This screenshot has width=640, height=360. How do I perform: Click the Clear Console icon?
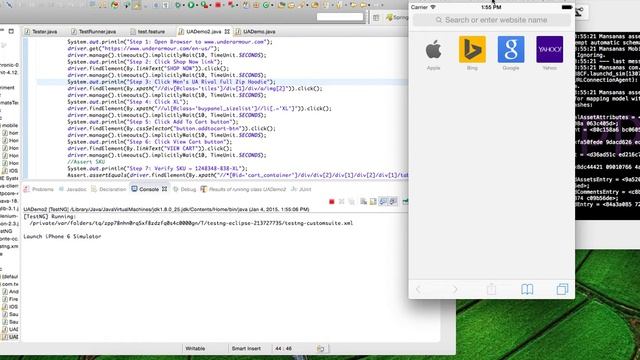point(363,202)
